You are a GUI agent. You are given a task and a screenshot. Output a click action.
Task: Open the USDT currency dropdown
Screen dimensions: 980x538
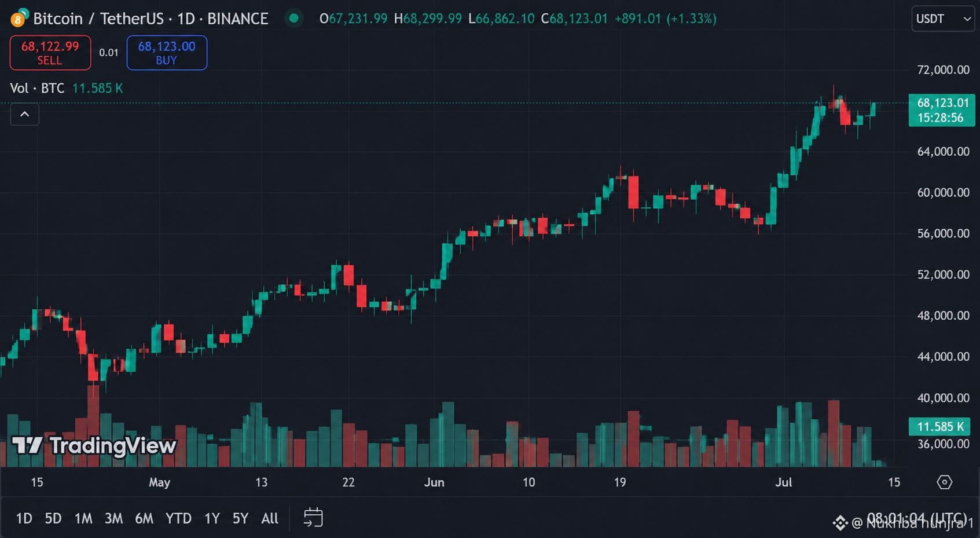(943, 19)
